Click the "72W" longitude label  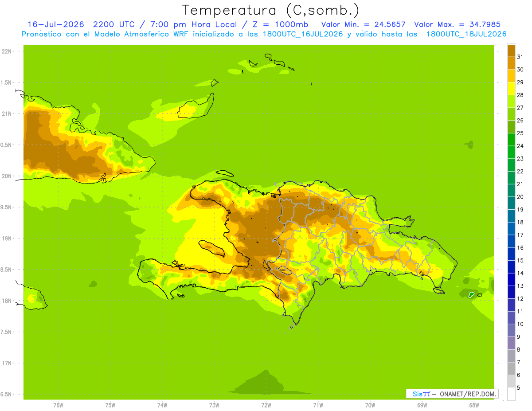point(266,405)
